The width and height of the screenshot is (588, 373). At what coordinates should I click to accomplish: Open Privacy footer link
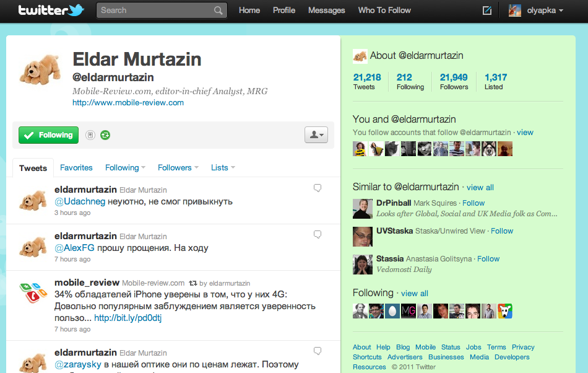(523, 347)
